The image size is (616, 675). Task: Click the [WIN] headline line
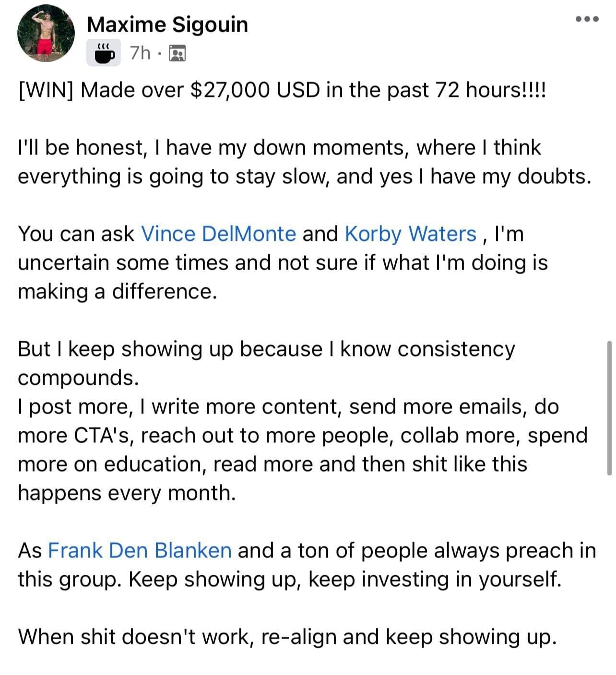(x=282, y=90)
